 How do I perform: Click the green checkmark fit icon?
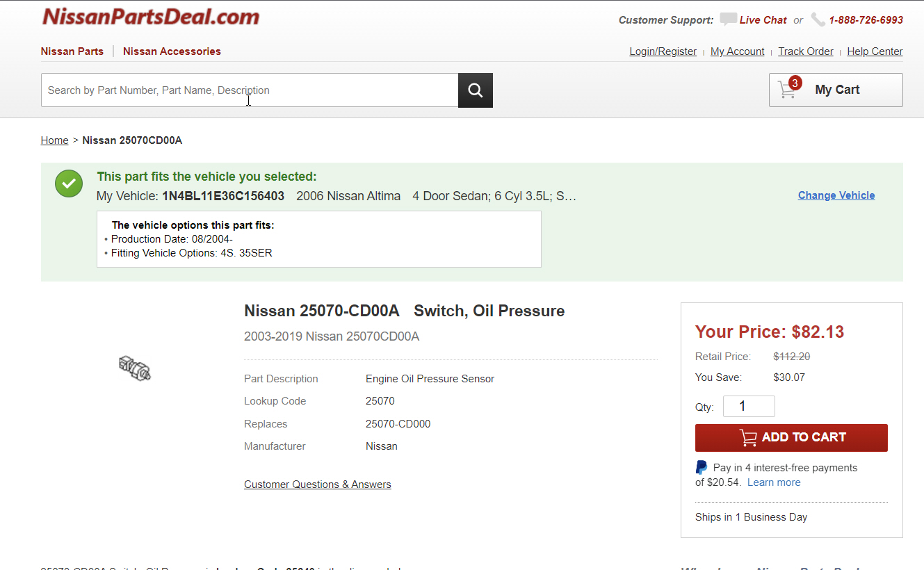(69, 184)
